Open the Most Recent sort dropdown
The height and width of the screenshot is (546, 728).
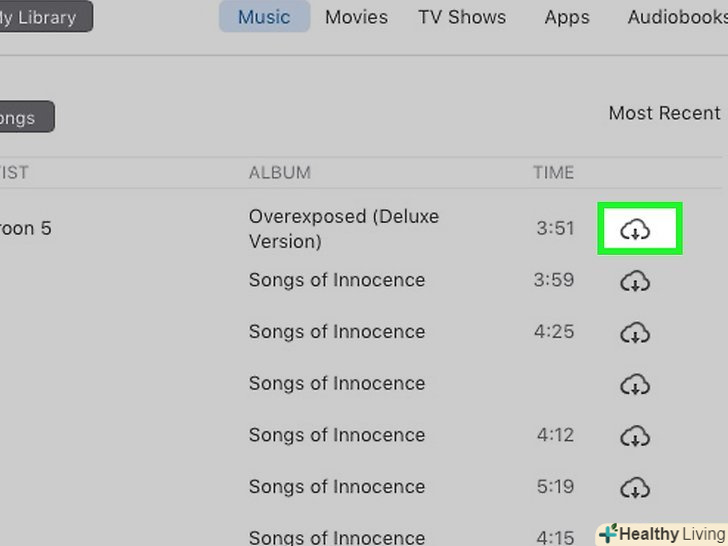664,113
